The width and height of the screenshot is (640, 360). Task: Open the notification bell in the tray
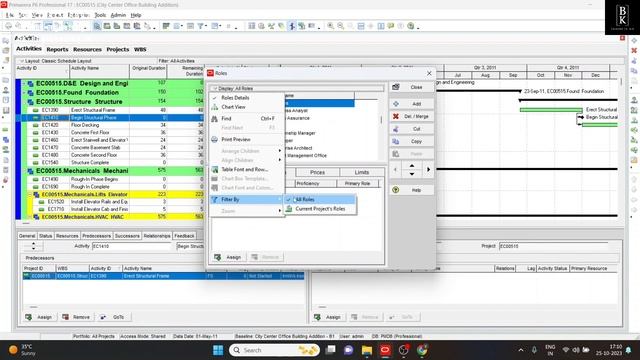(629, 350)
